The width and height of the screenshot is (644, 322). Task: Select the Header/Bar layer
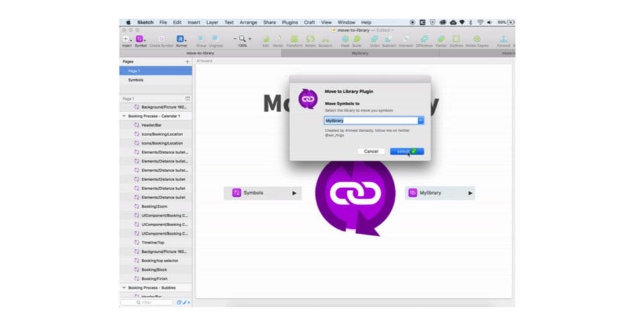point(156,125)
